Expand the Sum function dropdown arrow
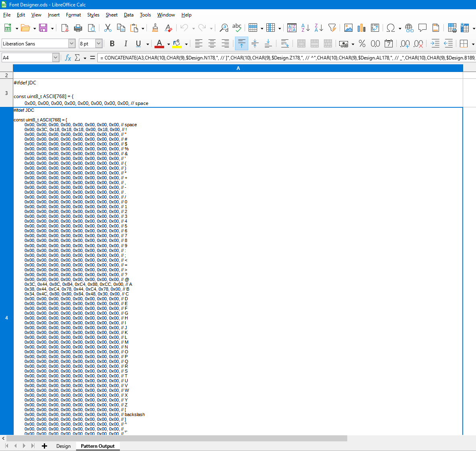Image resolution: width=476 pixels, height=451 pixels. [85, 58]
